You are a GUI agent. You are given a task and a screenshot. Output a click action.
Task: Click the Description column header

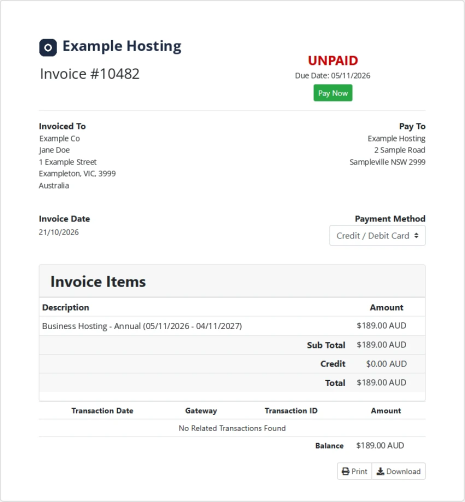point(66,307)
